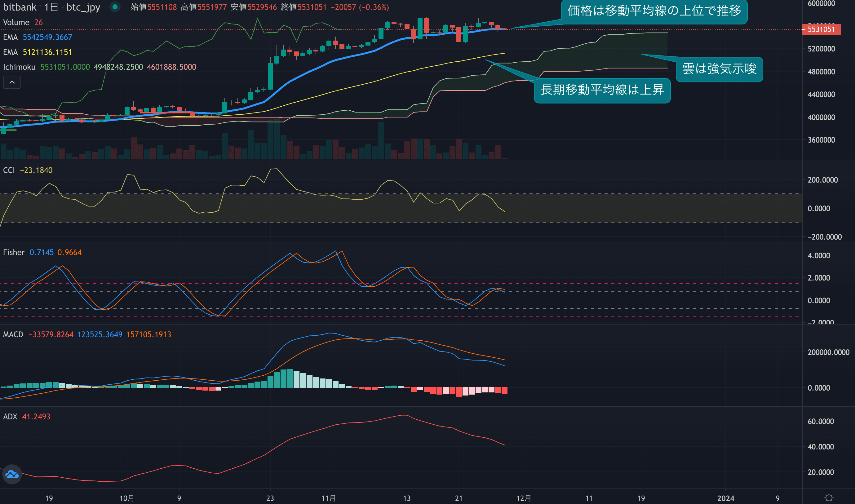Select the callout '価格は移動平均線の上位で推移'

(x=654, y=11)
